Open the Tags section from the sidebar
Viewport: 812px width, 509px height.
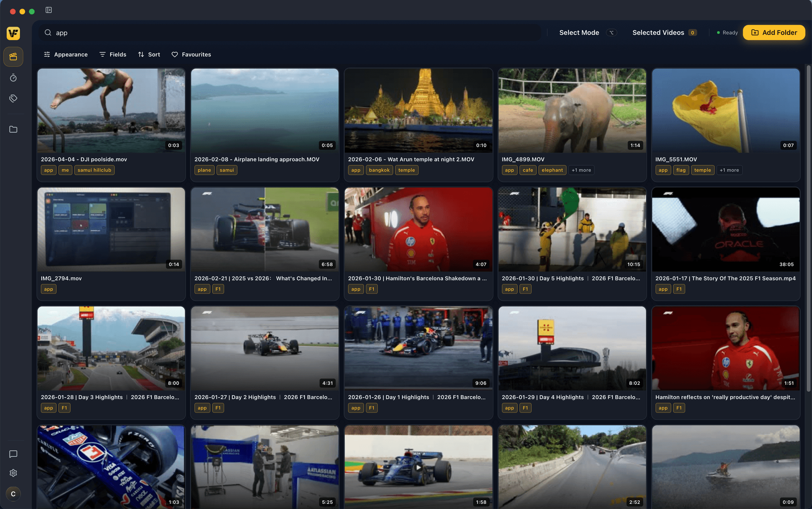pyautogui.click(x=13, y=98)
